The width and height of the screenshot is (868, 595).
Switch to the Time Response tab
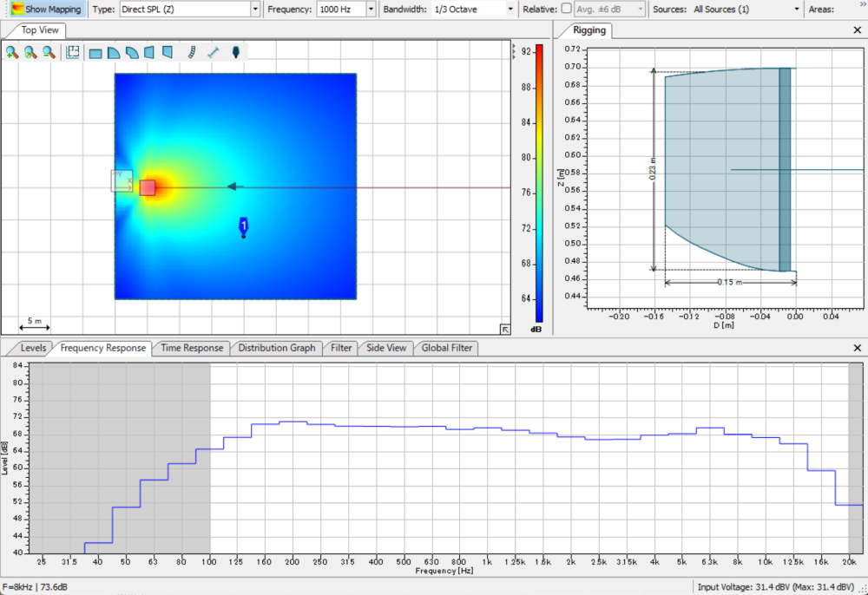192,348
